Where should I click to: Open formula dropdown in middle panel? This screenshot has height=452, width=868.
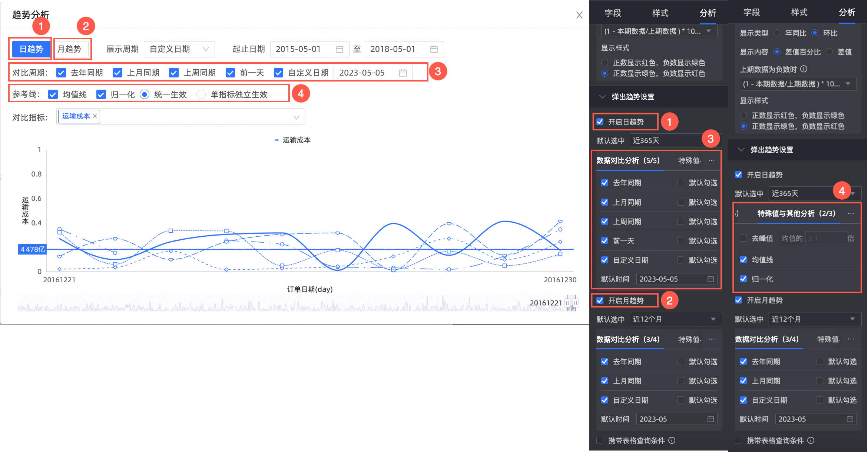click(x=659, y=31)
